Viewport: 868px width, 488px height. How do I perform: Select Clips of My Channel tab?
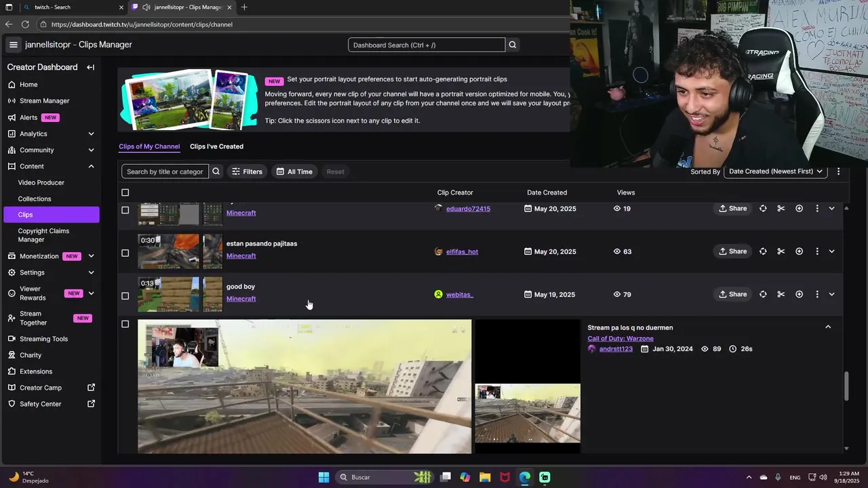tap(149, 146)
